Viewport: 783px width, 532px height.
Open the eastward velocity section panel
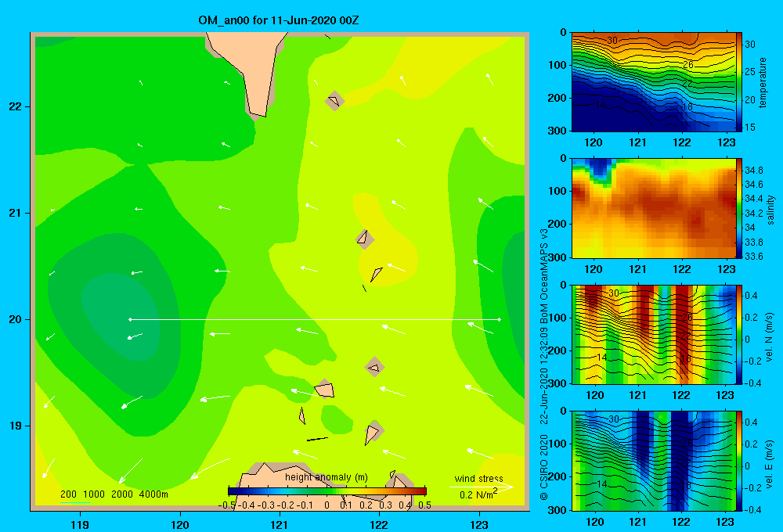(x=653, y=461)
